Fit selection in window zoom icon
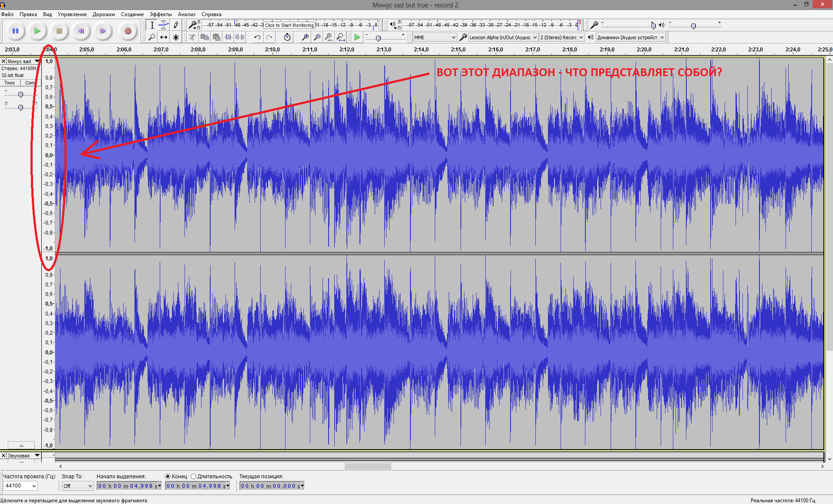Screen dimensions: 833x504 pyautogui.click(x=329, y=37)
